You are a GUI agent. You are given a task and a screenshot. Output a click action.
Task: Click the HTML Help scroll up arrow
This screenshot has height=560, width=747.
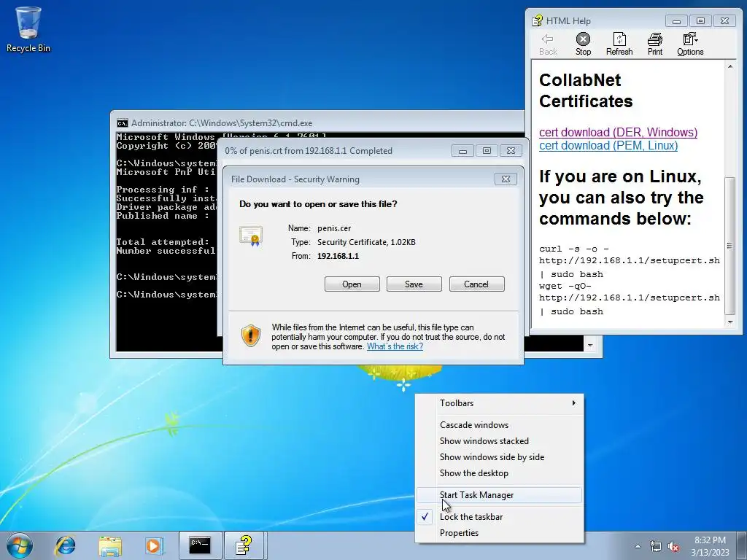730,66
